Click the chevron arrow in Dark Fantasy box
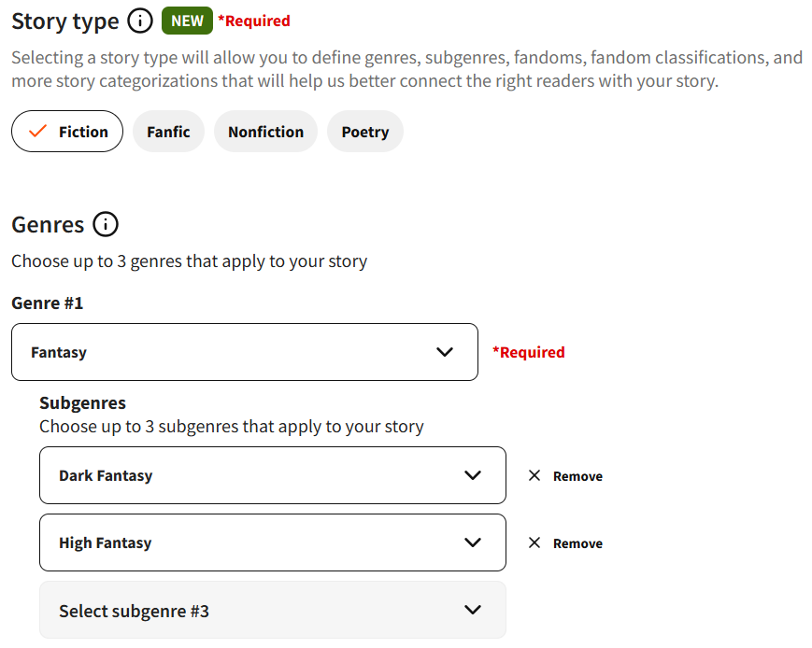Viewport: 812px width, 648px height. pos(473,475)
